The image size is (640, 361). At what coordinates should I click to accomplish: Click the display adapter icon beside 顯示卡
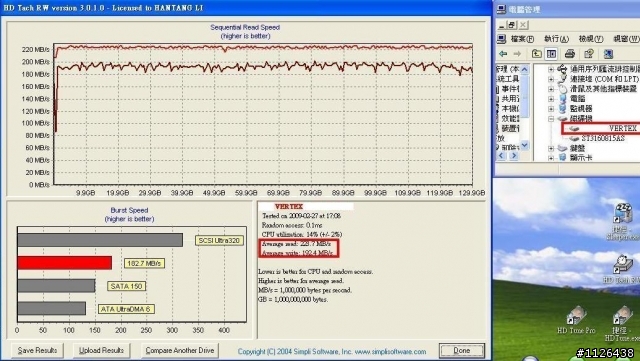(562, 158)
